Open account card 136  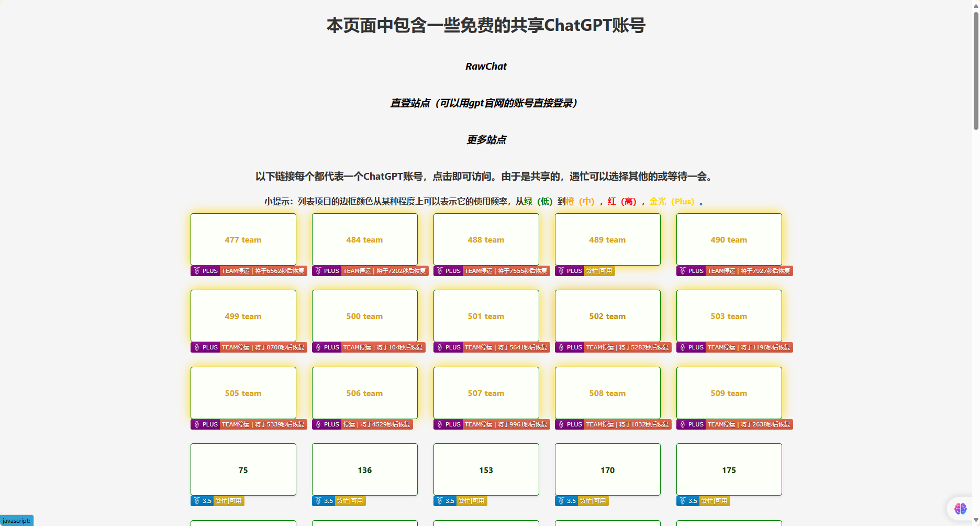click(x=365, y=469)
